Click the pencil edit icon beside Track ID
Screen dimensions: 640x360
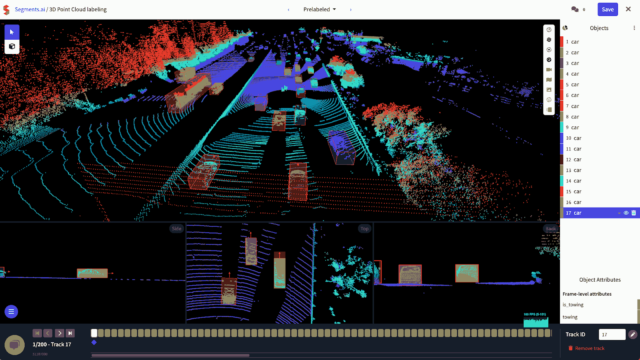[633, 335]
